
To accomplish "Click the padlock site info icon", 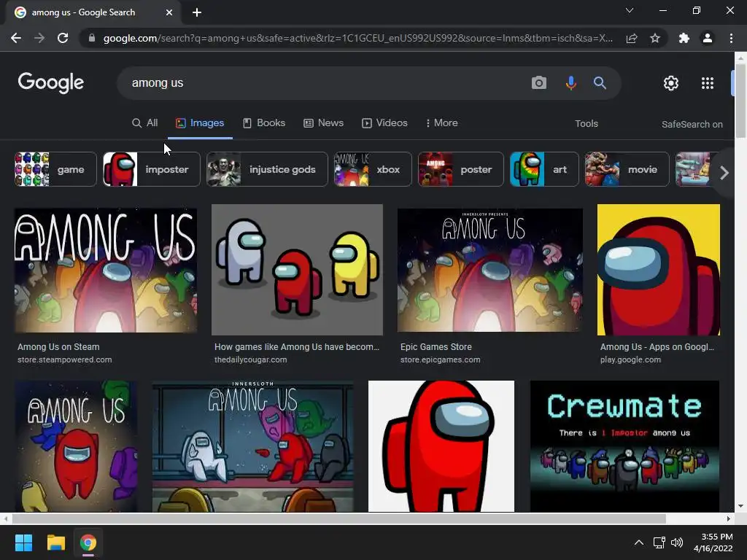I will pyautogui.click(x=92, y=38).
